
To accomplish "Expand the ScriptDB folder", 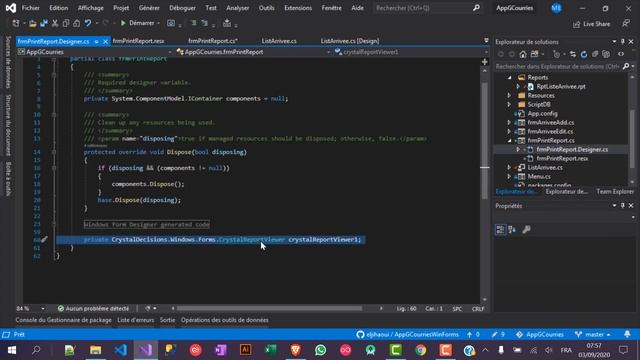I will (x=509, y=104).
